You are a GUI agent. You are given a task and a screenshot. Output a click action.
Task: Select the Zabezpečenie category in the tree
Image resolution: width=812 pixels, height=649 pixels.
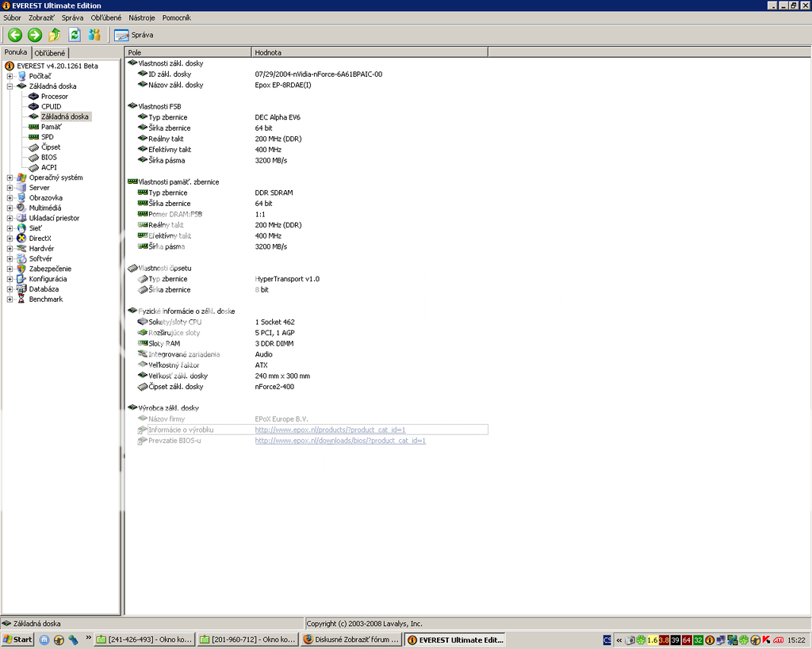coord(50,269)
